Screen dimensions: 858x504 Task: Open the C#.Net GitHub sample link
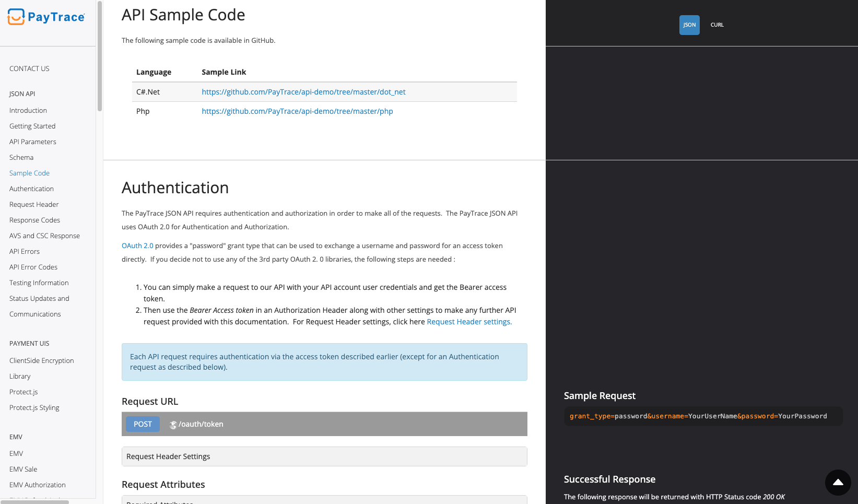[303, 91]
